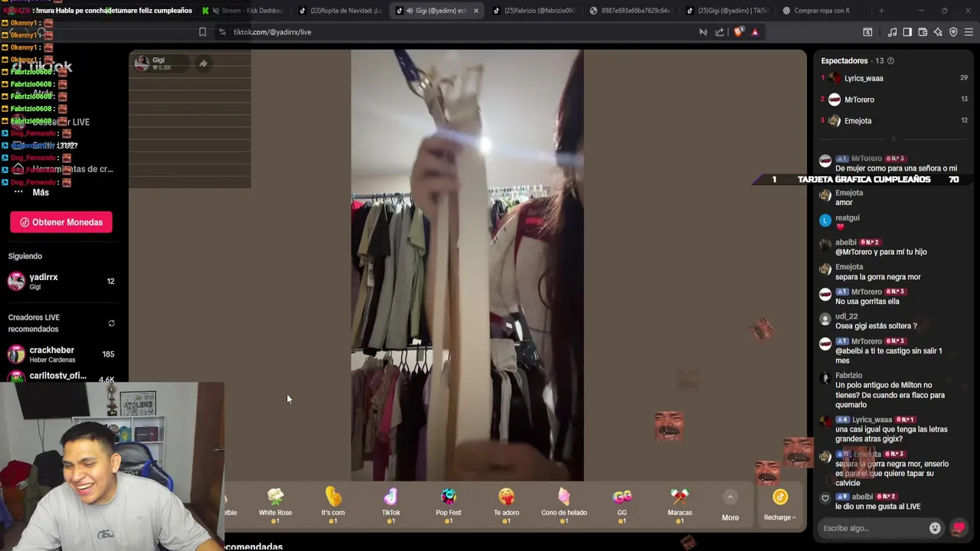Send the GG gift
Screen dimensions: 980x551
tap(622, 505)
